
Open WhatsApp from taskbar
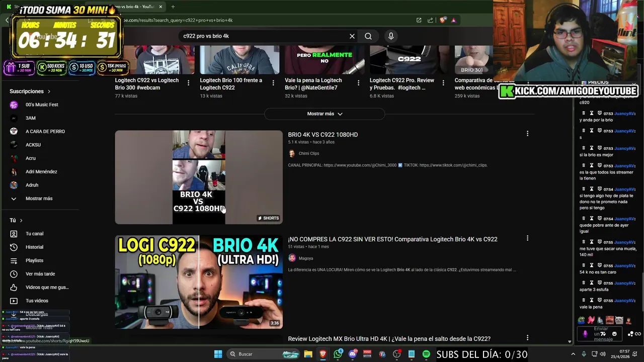pyautogui.click(x=338, y=354)
